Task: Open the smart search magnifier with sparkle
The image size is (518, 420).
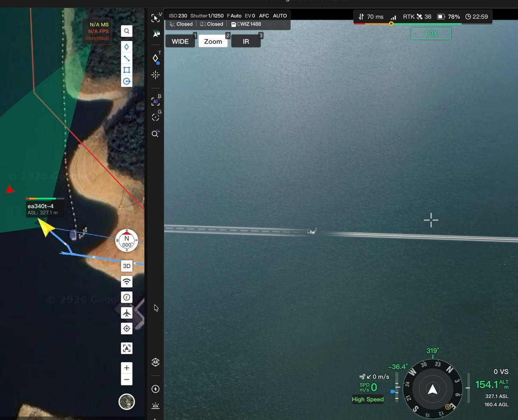Action: click(x=156, y=133)
